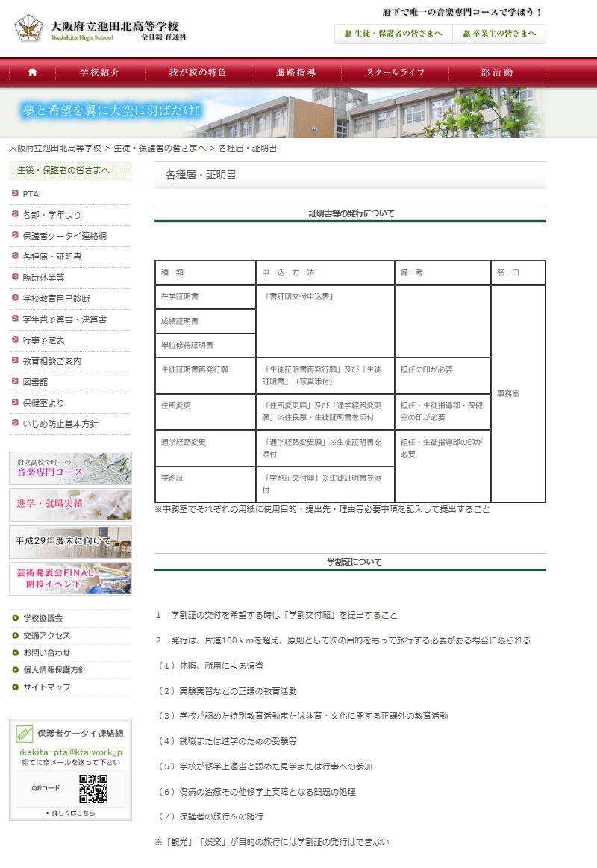Open 図書館 sidebar link
Image resolution: width=597 pixels, height=868 pixels.
(x=35, y=382)
